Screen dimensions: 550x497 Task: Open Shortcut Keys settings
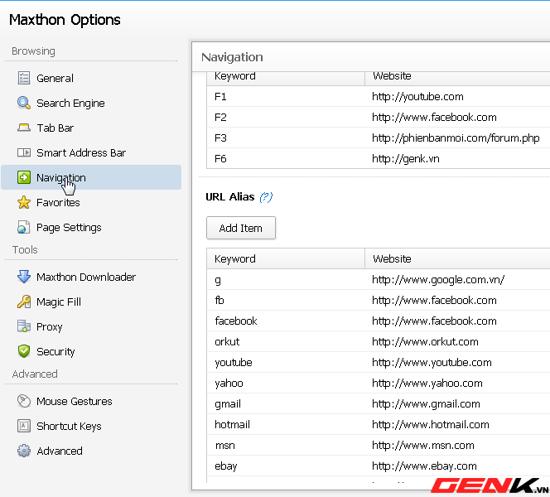[x=69, y=426]
